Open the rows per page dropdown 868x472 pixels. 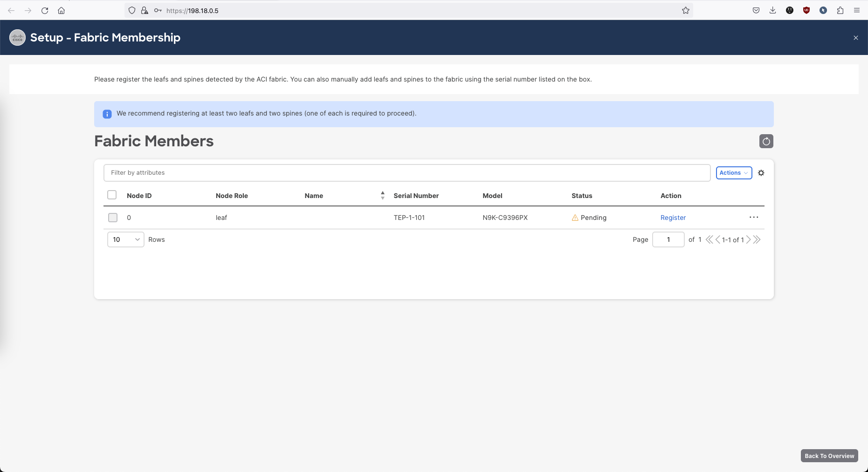coord(125,239)
